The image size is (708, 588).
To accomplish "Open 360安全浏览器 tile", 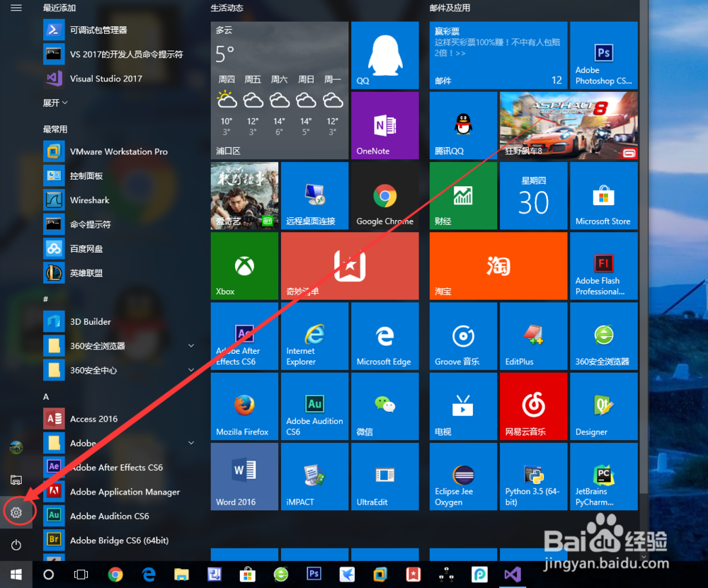I will pos(604,336).
